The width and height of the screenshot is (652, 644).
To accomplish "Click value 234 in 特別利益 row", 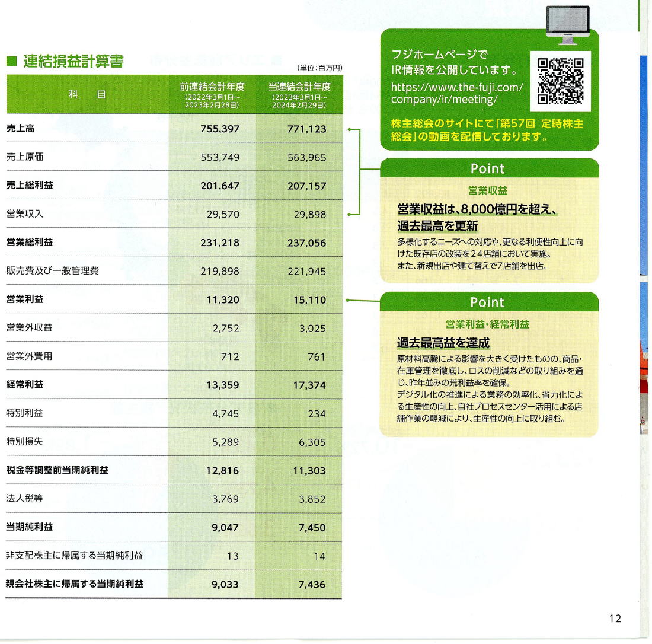I will (x=317, y=413).
